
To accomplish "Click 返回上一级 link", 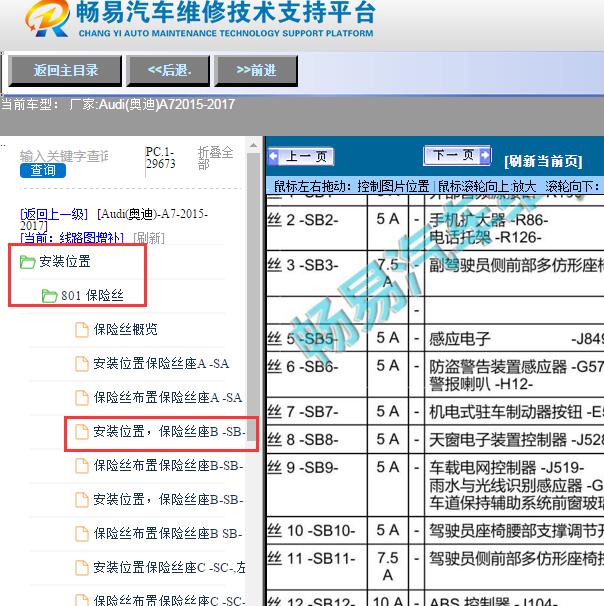I will (54, 214).
